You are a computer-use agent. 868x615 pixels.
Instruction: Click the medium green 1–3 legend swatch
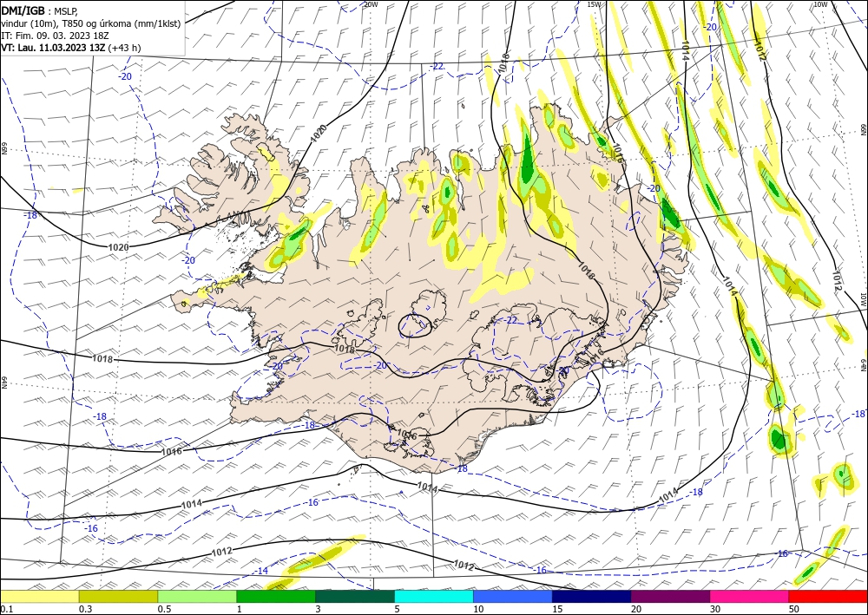276,597
